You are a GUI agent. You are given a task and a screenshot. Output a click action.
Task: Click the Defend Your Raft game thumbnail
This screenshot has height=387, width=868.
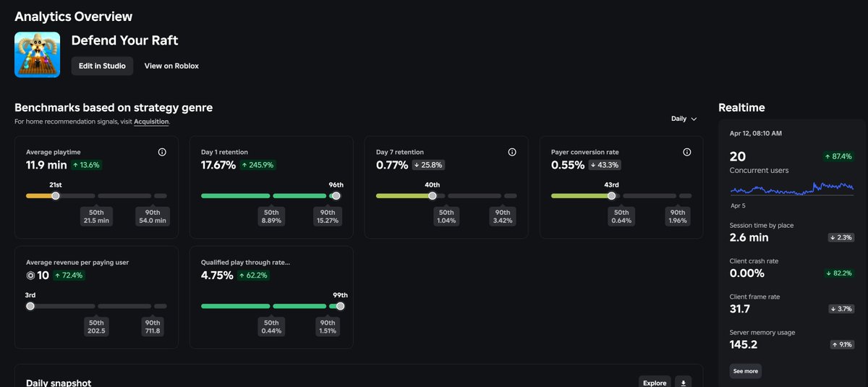point(37,54)
